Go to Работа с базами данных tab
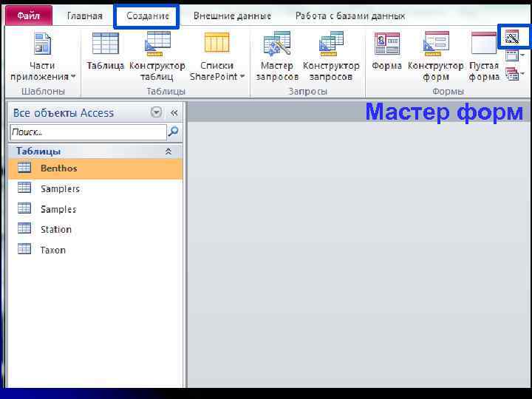Image resolution: width=532 pixels, height=399 pixels. click(350, 16)
